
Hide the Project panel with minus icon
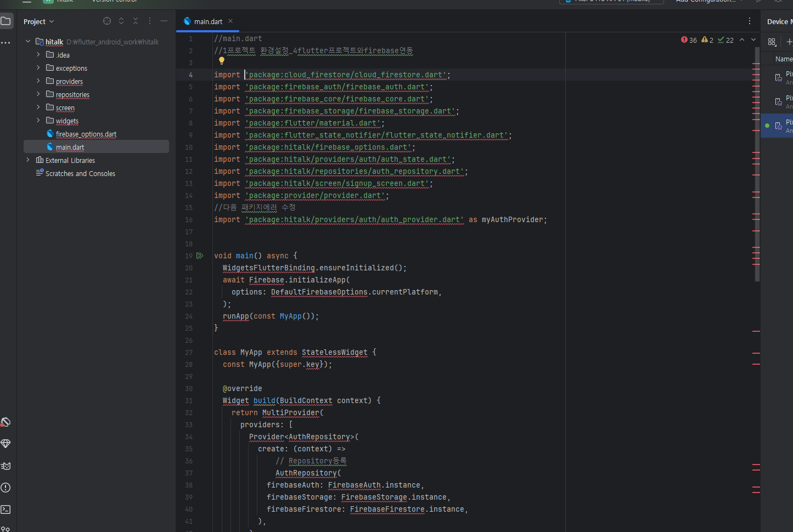pyautogui.click(x=164, y=21)
